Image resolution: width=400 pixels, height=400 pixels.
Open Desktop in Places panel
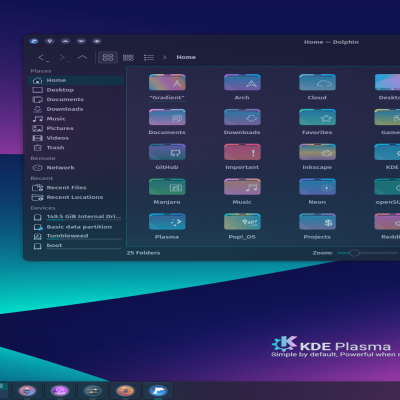point(76,90)
